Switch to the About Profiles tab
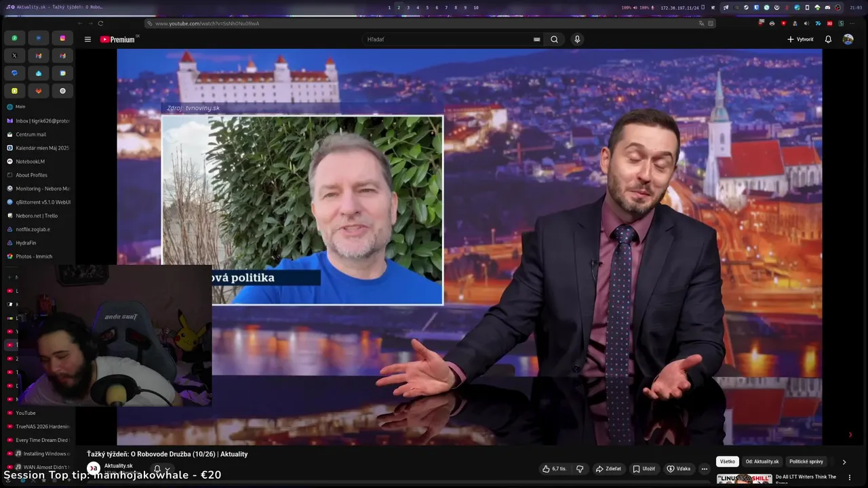The width and height of the screenshot is (868, 488). click(x=37, y=175)
